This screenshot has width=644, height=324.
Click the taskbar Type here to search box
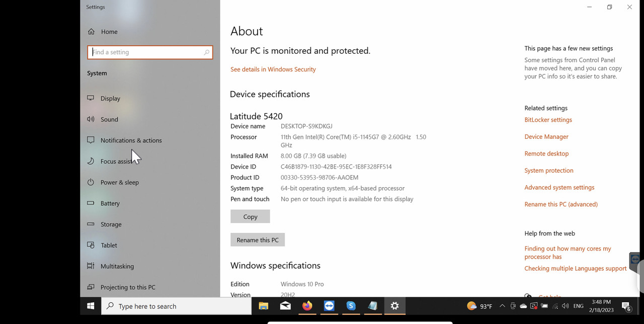[176, 306]
